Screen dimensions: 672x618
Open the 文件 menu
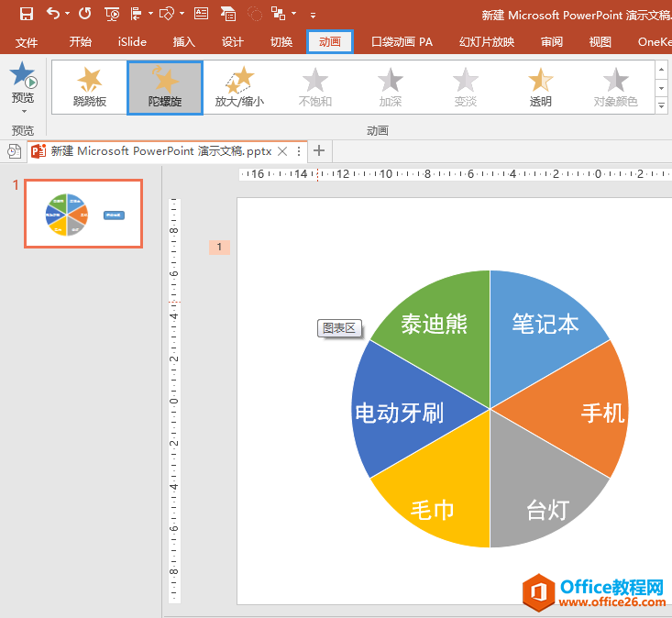click(x=27, y=42)
